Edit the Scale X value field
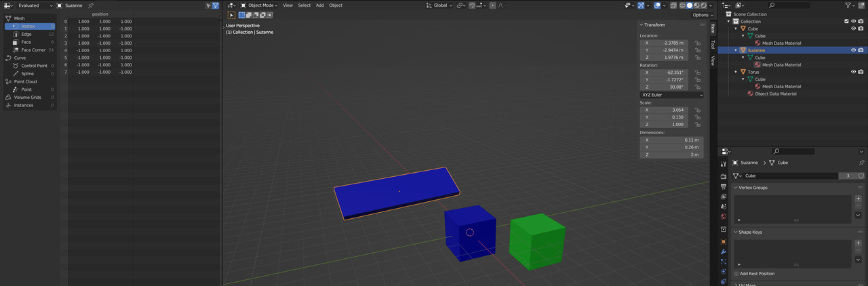Viewport: 868px width, 286px height. pyautogui.click(x=664, y=110)
